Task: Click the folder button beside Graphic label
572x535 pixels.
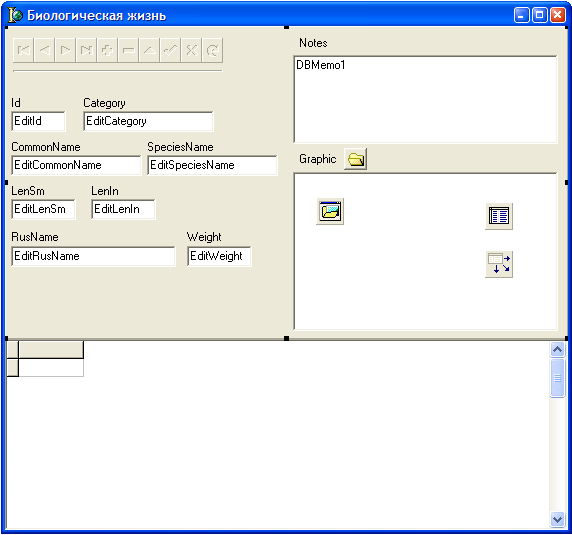Action: [x=356, y=159]
